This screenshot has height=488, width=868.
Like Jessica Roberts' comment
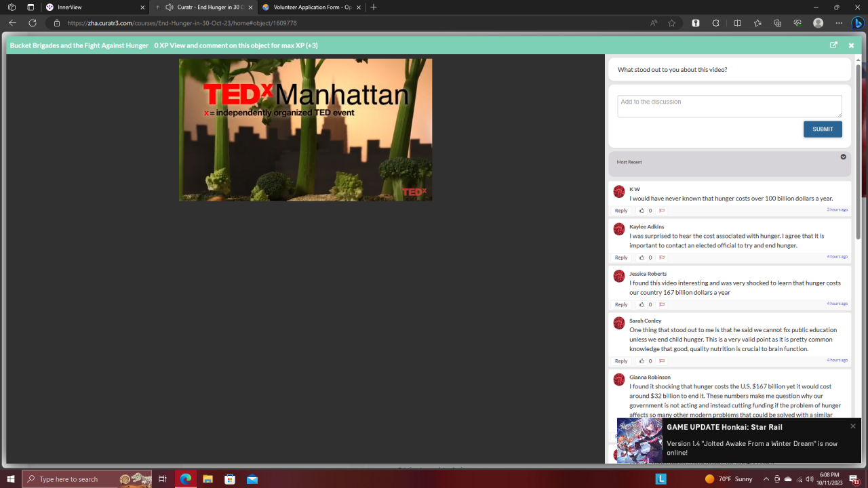point(642,305)
